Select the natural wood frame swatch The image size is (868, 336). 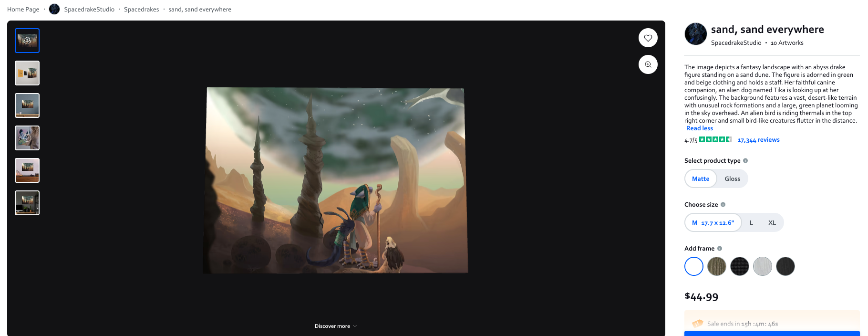717,266
